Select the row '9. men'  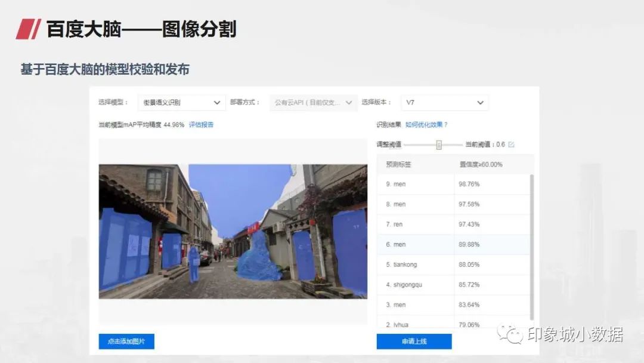coord(453,184)
